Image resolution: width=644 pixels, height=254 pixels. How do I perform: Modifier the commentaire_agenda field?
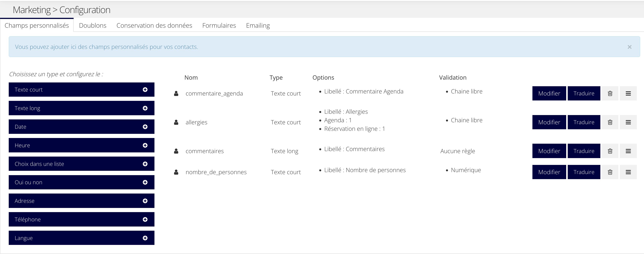click(549, 93)
